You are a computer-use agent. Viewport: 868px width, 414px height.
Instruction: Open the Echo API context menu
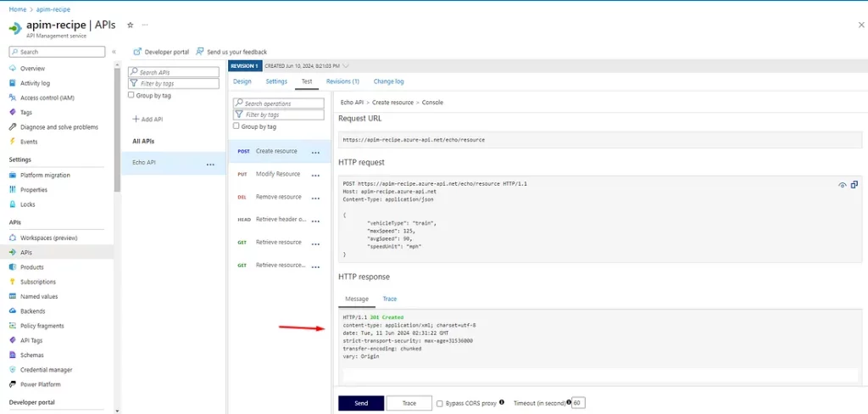(210, 165)
